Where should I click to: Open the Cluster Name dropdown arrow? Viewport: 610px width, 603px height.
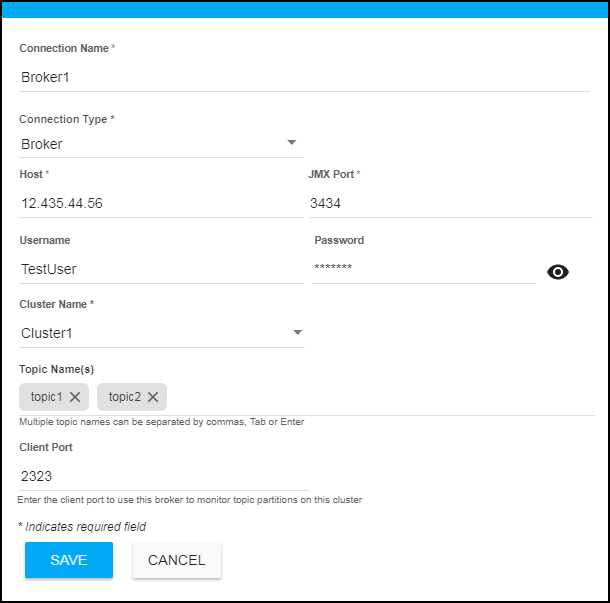297,332
